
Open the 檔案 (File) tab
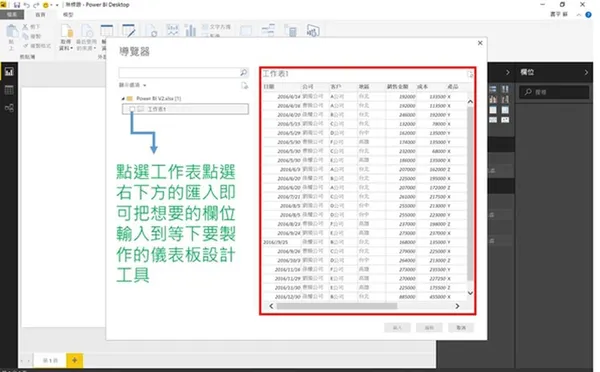[x=12, y=15]
